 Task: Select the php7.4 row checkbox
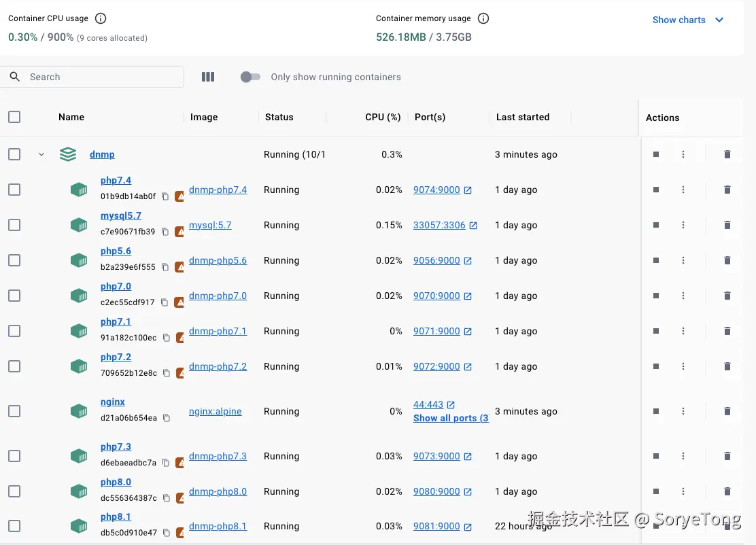(14, 190)
